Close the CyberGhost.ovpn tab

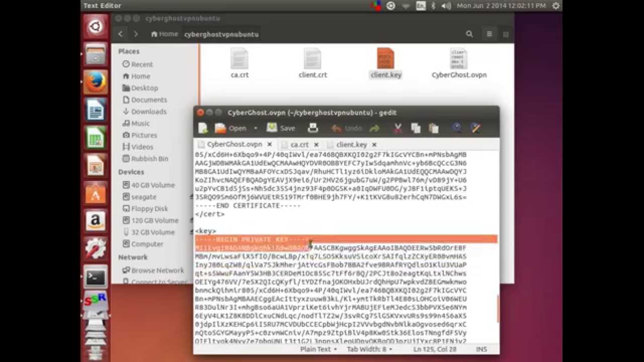click(270, 144)
